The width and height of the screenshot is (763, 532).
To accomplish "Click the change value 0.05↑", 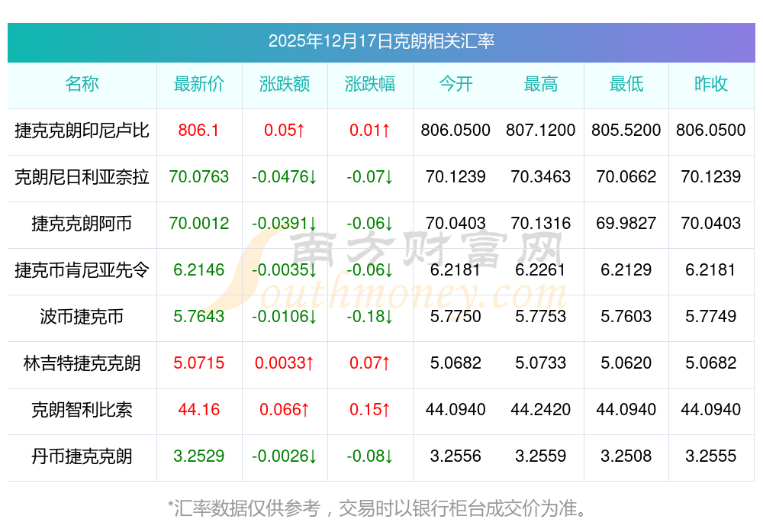I will pos(285,130).
